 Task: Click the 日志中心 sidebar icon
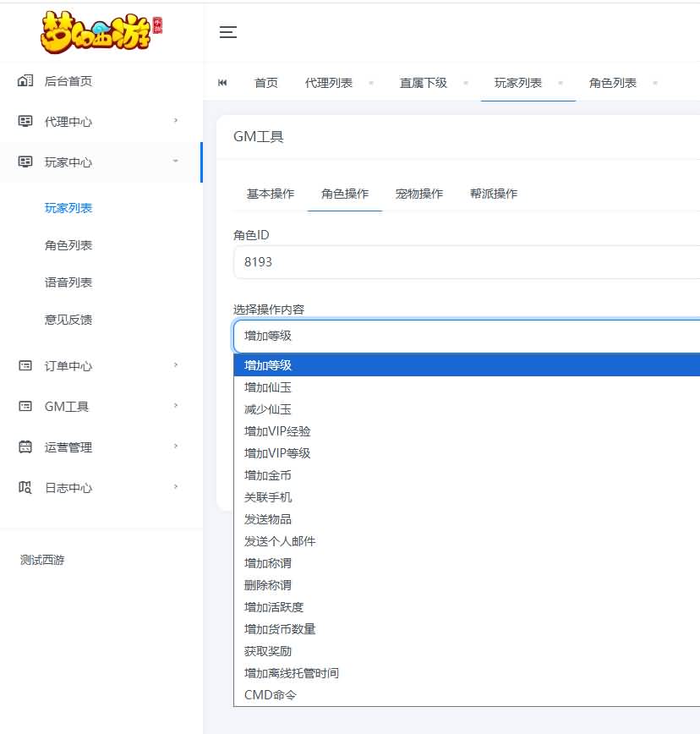pos(25,488)
